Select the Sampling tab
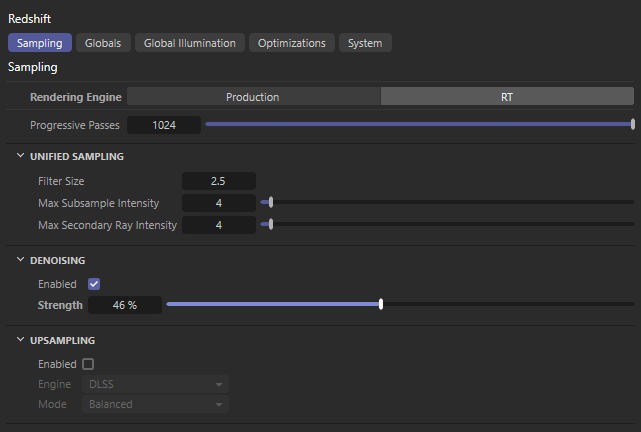 (39, 43)
